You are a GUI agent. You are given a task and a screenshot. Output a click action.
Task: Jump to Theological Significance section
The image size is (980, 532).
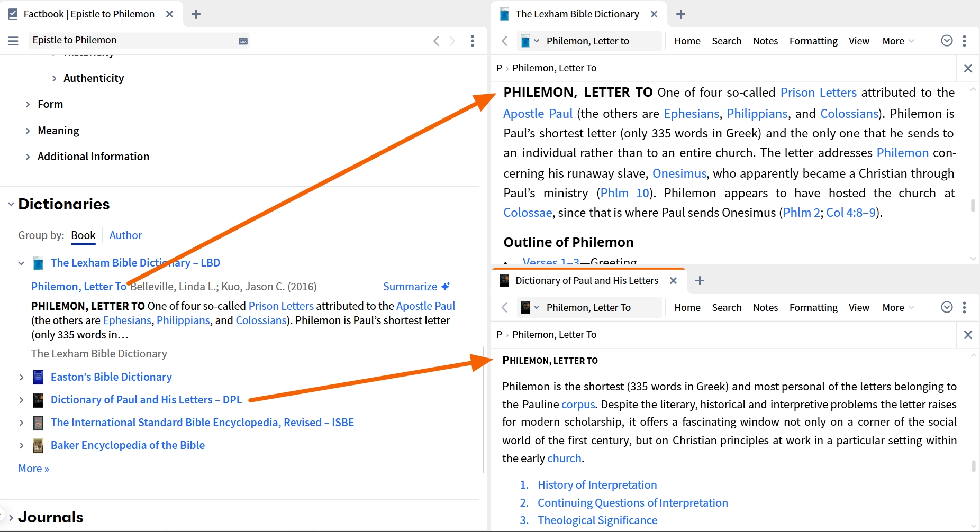pos(597,520)
